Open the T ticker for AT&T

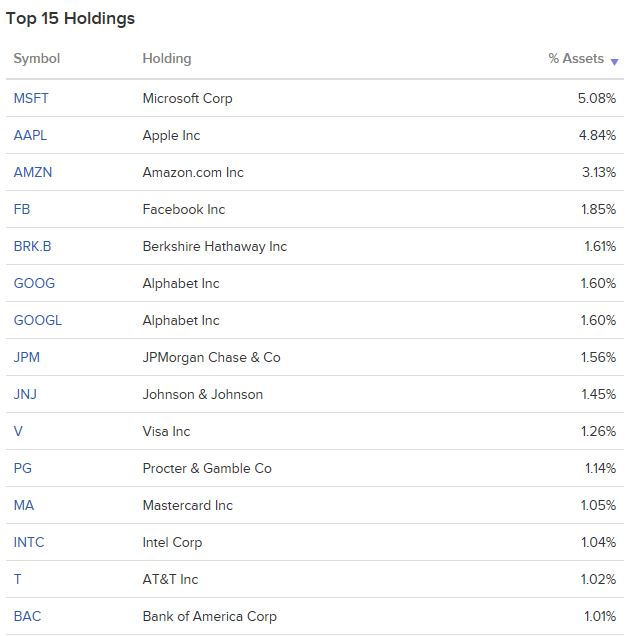pos(17,579)
